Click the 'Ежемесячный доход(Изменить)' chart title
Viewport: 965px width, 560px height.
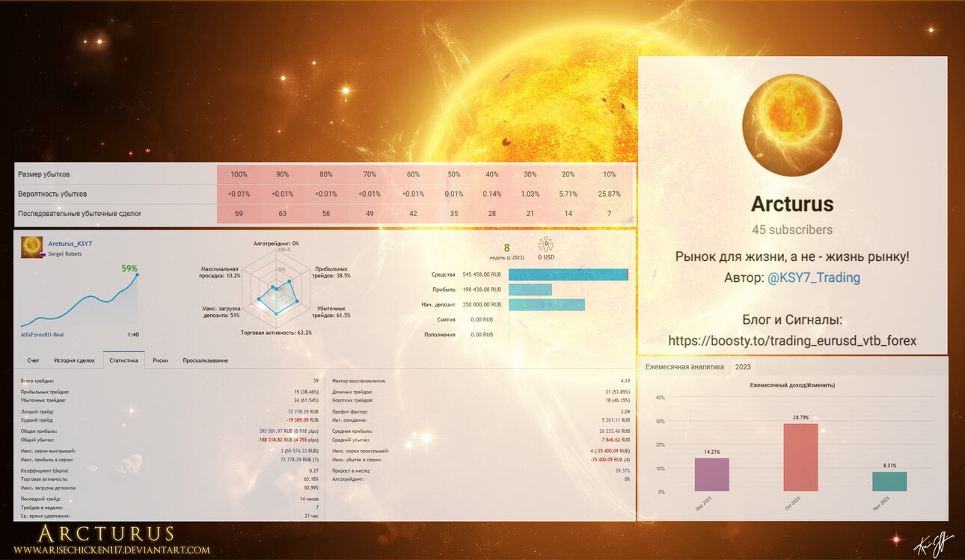tap(792, 385)
